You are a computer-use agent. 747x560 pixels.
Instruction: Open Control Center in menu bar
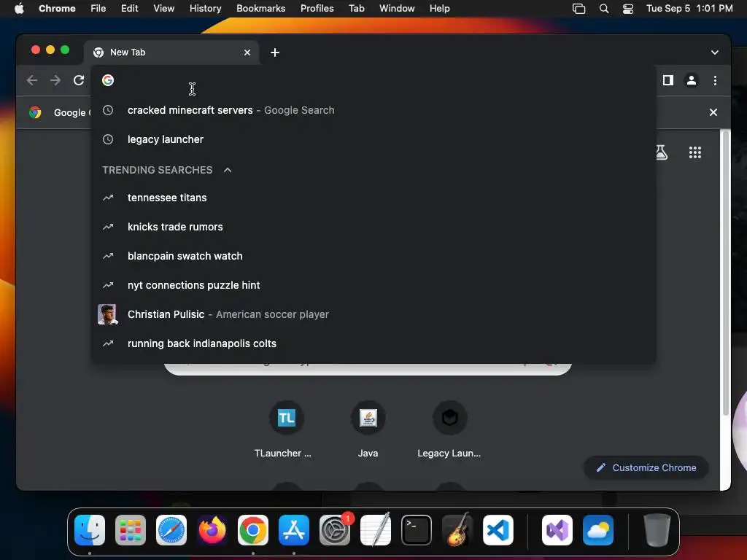[628, 9]
